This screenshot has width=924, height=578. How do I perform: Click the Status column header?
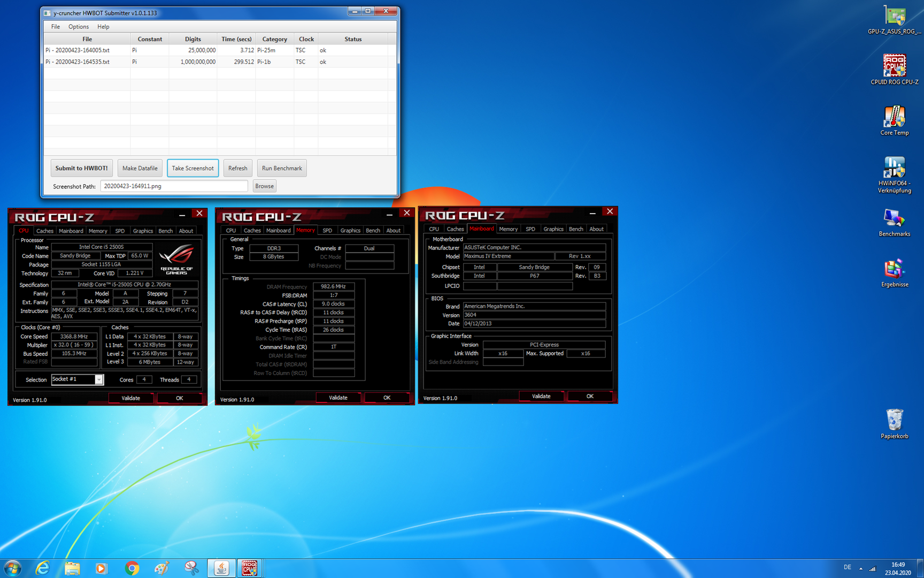pos(353,39)
